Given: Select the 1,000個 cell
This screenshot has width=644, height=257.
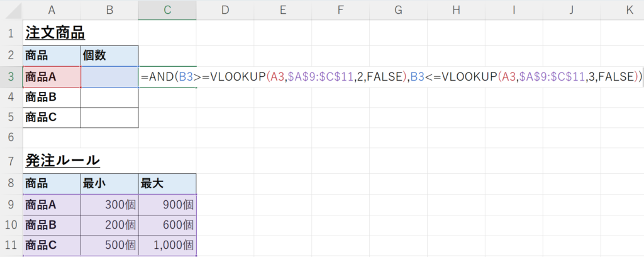Looking at the screenshot, I should (167, 246).
